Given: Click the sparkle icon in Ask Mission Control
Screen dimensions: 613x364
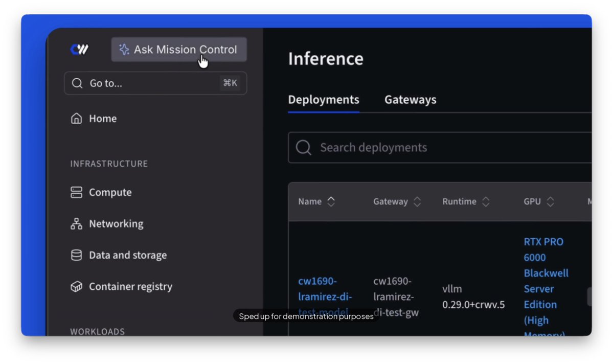Looking at the screenshot, I should 124,49.
